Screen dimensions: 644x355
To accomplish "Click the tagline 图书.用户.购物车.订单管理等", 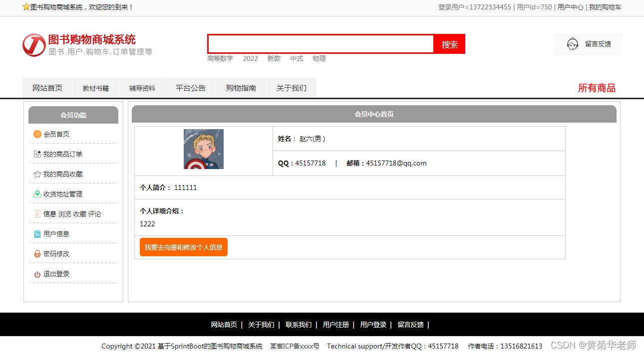I will pos(100,52).
